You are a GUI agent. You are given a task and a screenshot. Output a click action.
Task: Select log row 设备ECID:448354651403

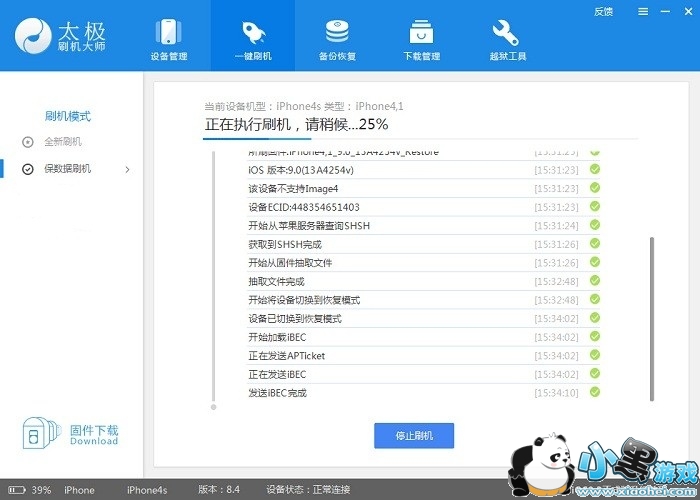click(423, 207)
